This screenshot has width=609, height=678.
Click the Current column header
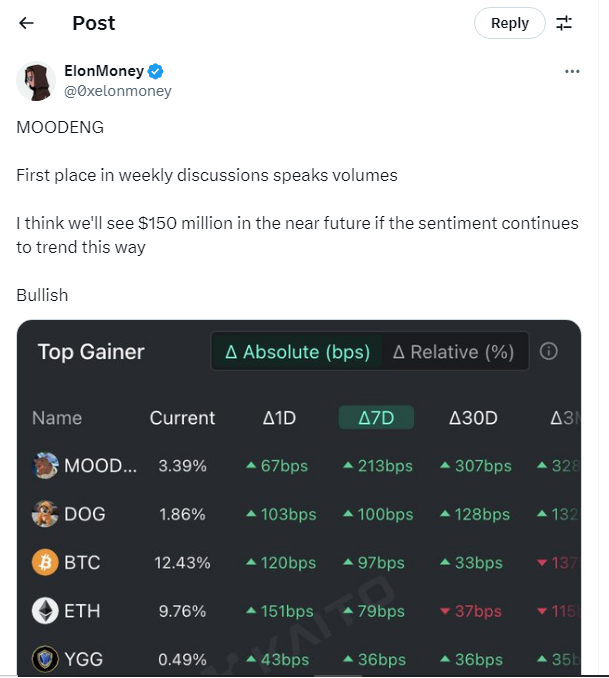pyautogui.click(x=182, y=418)
